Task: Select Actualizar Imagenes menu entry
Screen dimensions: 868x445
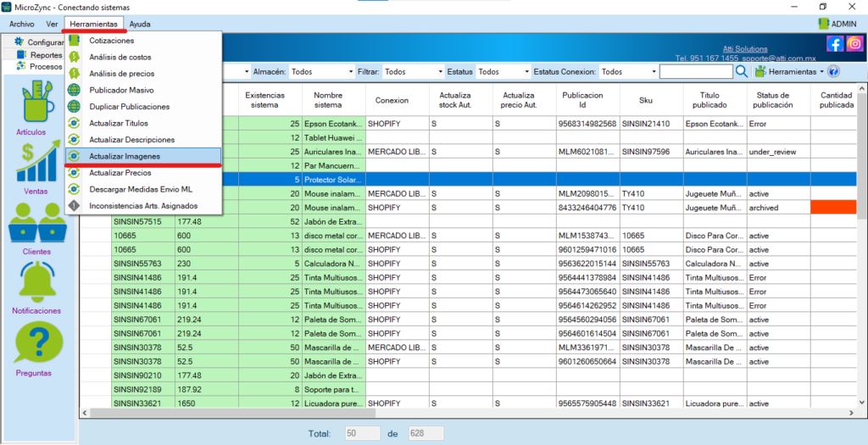Action: (142, 156)
